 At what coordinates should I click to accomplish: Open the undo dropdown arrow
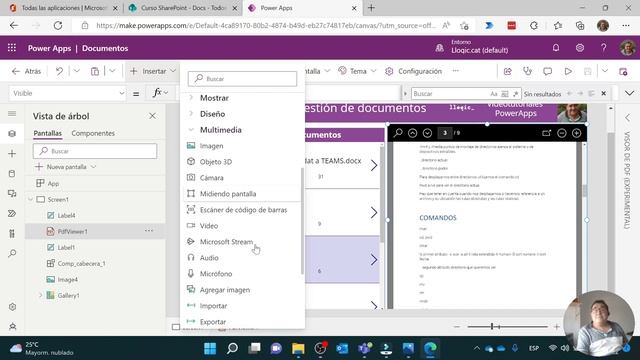[76, 71]
